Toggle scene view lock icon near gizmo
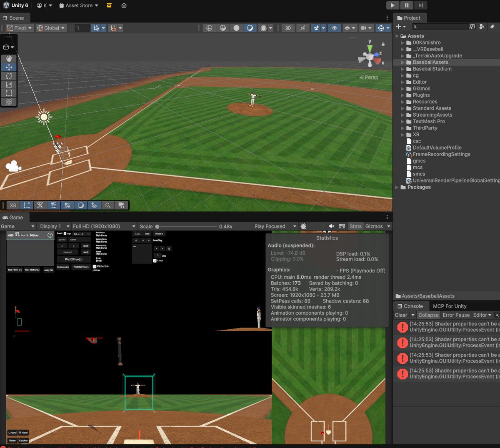The image size is (500, 448). point(383,44)
